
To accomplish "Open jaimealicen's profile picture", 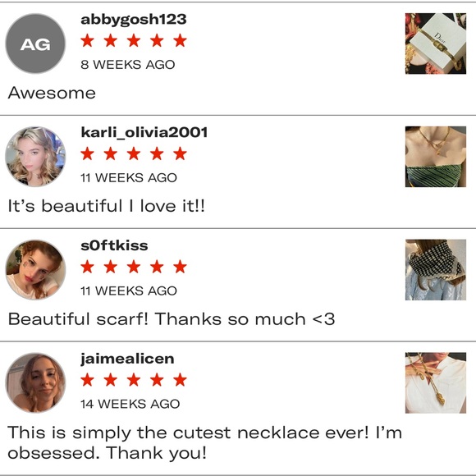I will (35, 382).
